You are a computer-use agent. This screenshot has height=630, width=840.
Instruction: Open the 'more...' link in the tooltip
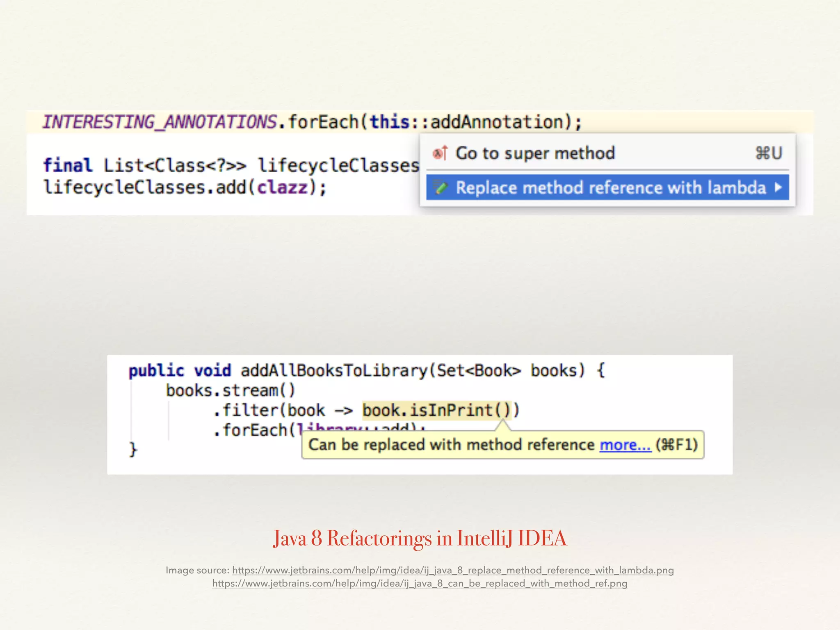point(625,445)
